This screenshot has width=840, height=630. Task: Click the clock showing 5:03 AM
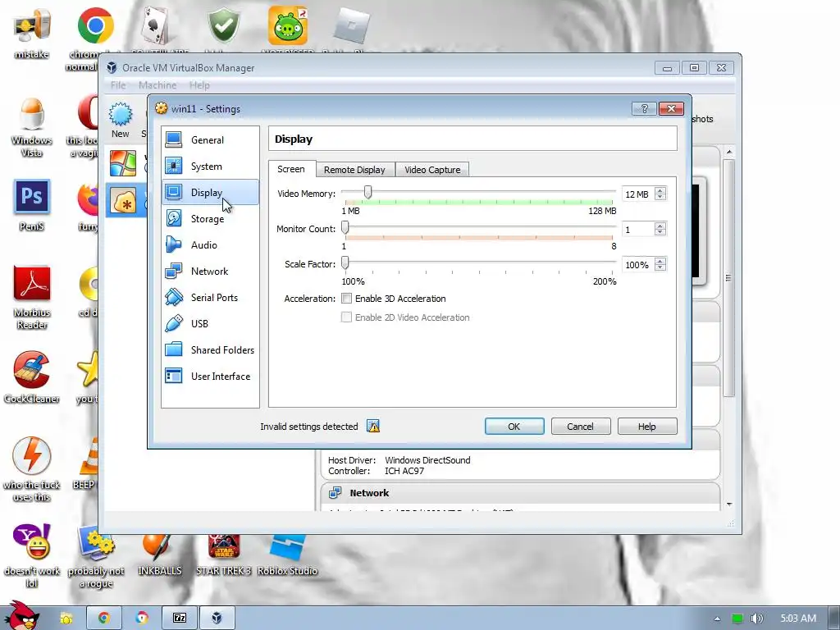point(798,619)
